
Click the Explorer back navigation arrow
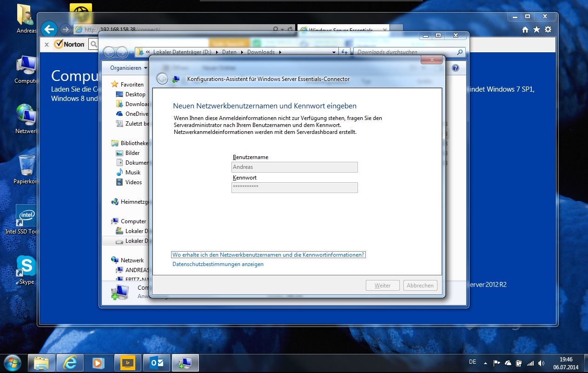(109, 52)
